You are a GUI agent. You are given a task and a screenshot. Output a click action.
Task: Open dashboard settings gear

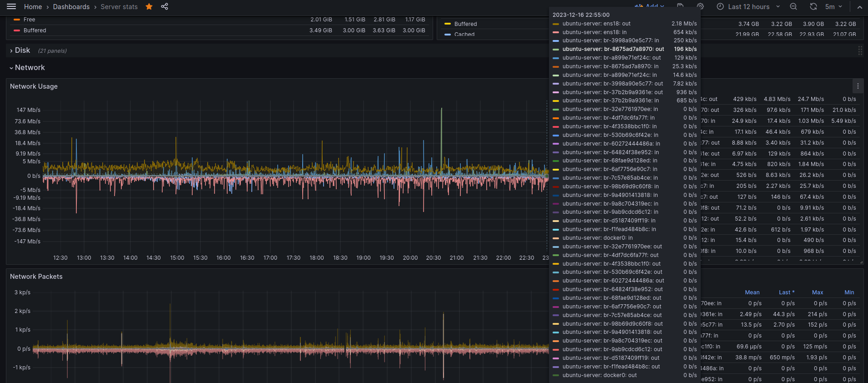700,6
